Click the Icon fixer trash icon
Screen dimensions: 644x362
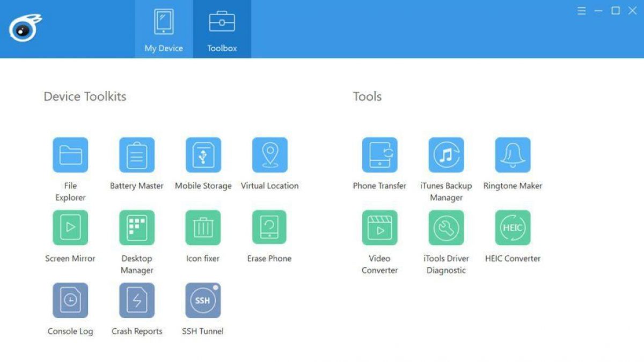pyautogui.click(x=203, y=227)
